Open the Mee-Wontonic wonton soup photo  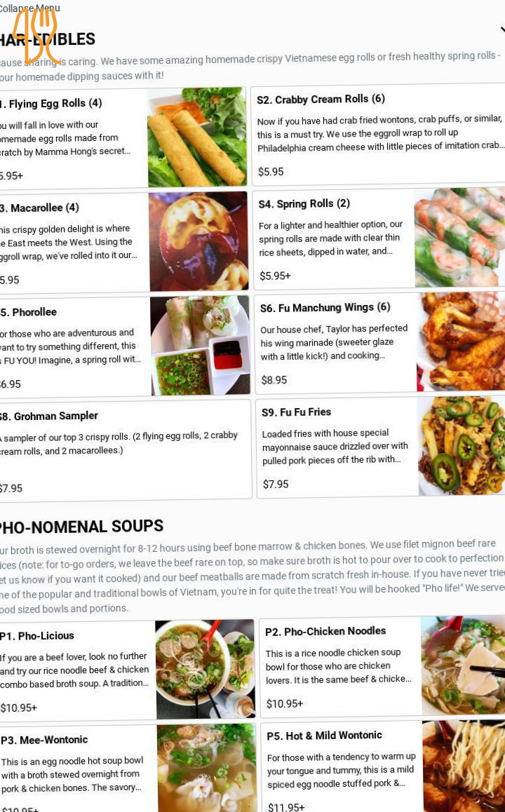pyautogui.click(x=207, y=768)
